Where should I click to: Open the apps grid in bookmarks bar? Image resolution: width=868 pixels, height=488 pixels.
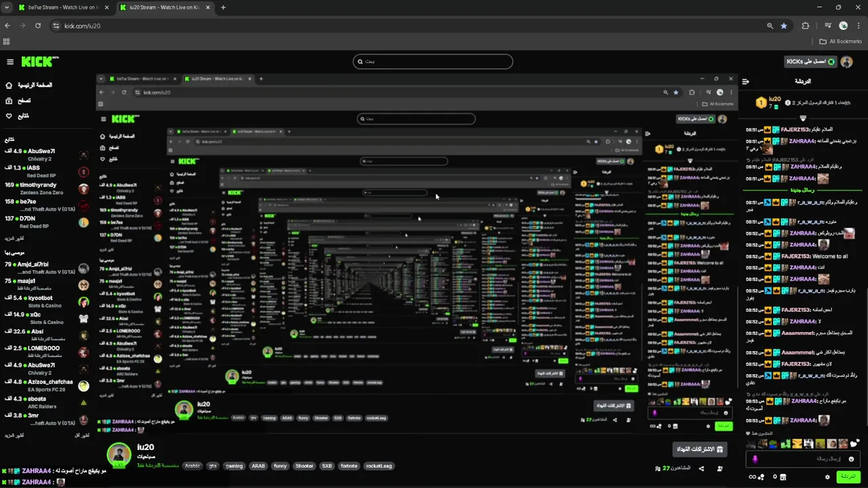(7, 41)
